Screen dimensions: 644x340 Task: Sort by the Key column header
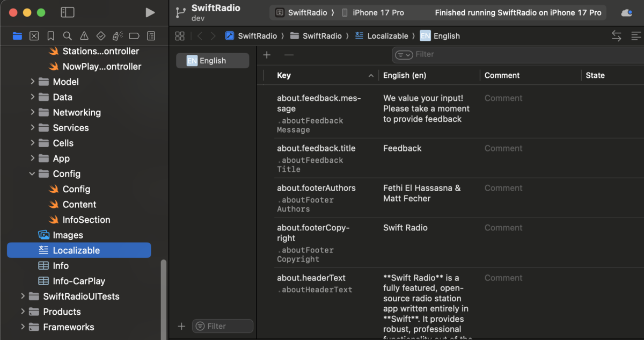tap(284, 75)
